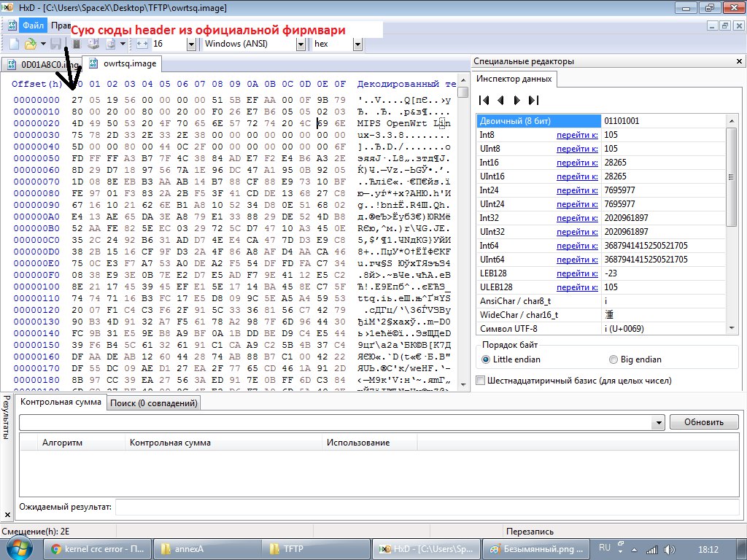Screen dimensions: 747x560
Task: Open the Контрольная сумма tab
Action: click(x=61, y=402)
